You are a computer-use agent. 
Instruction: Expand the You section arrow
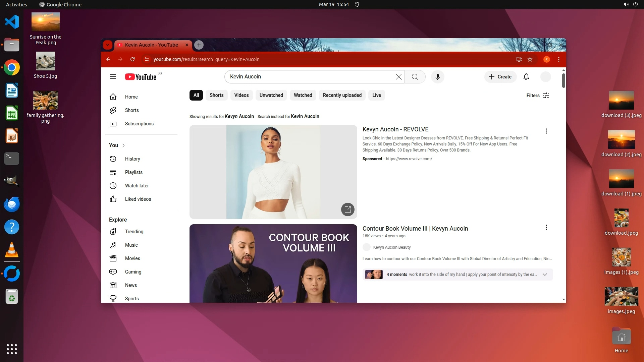pos(123,145)
